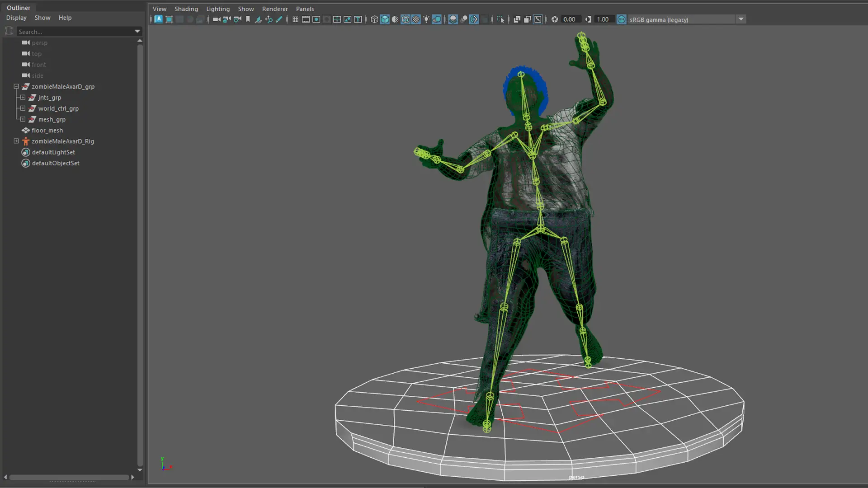Viewport: 868px width, 488px height.
Task: Expand the zombieMaleAvarD_grp tree item
Action: click(x=16, y=86)
